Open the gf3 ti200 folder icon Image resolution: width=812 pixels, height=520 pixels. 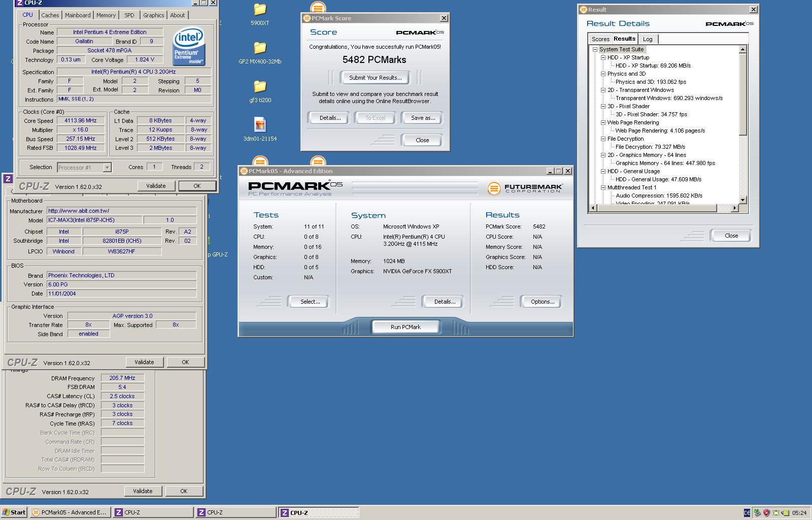click(260, 86)
